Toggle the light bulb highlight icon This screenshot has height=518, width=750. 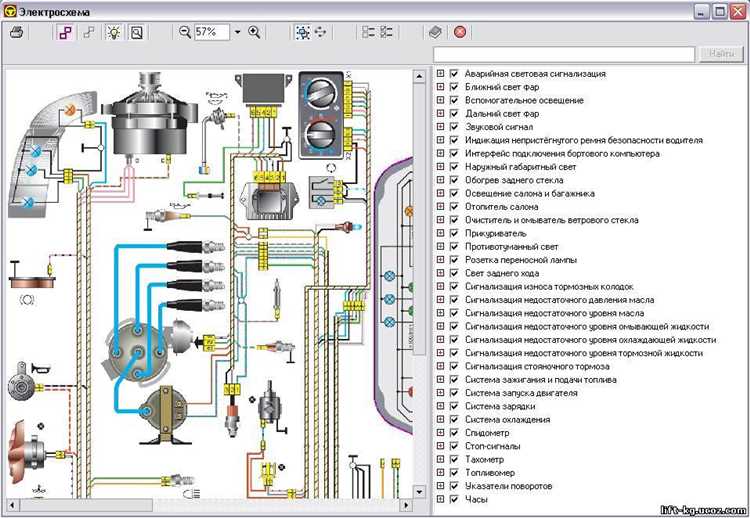tap(114, 33)
